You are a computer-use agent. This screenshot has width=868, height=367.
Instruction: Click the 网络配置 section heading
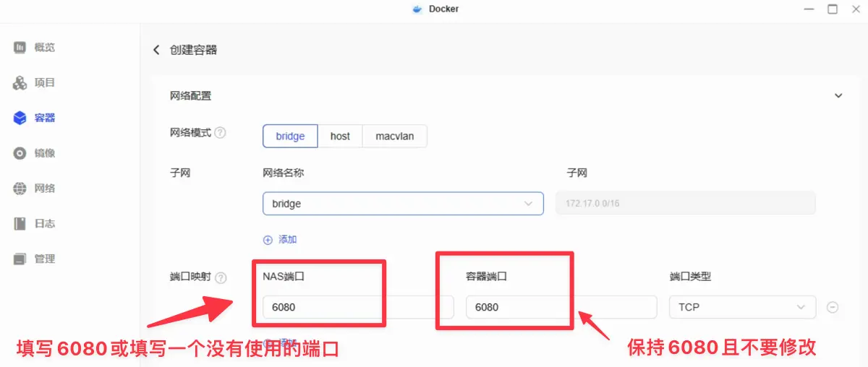[x=190, y=95]
